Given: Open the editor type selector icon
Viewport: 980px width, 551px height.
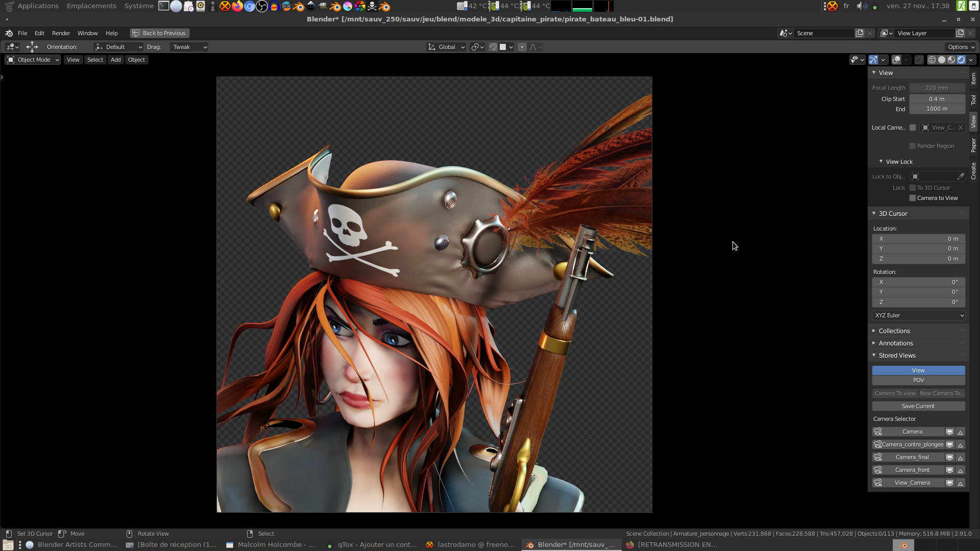Looking at the screenshot, I should [12, 47].
